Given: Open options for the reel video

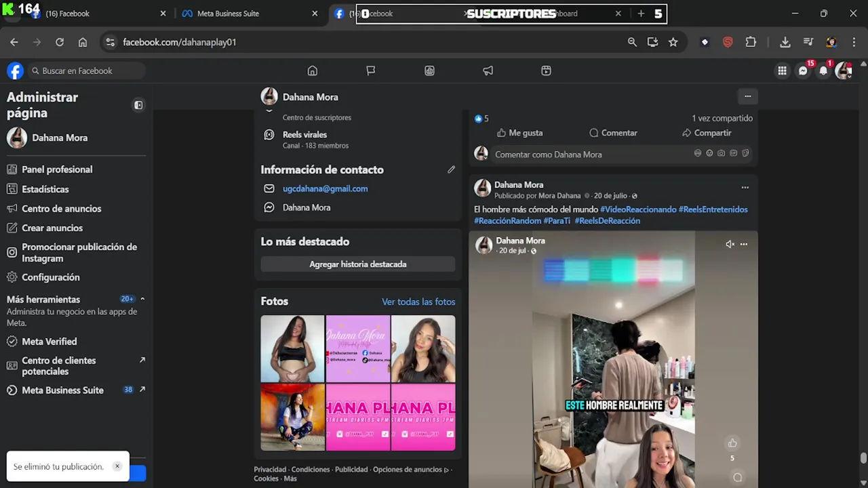Looking at the screenshot, I should (744, 244).
